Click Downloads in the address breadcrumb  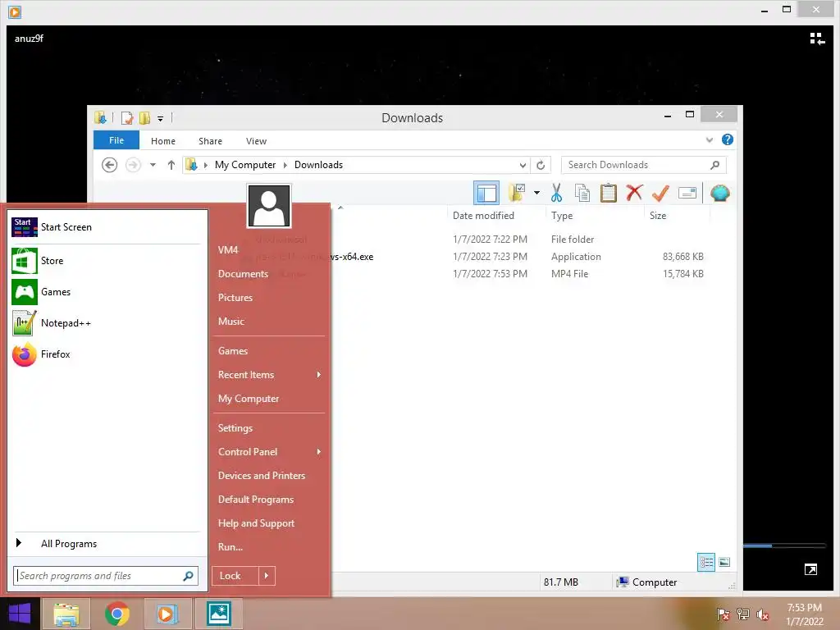pyautogui.click(x=318, y=165)
